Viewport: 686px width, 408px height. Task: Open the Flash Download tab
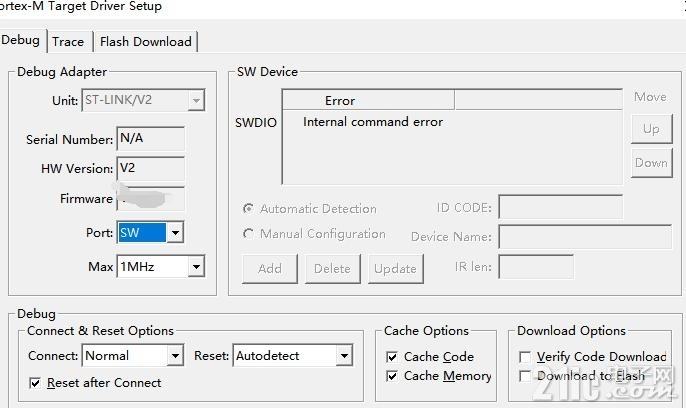[x=146, y=42]
